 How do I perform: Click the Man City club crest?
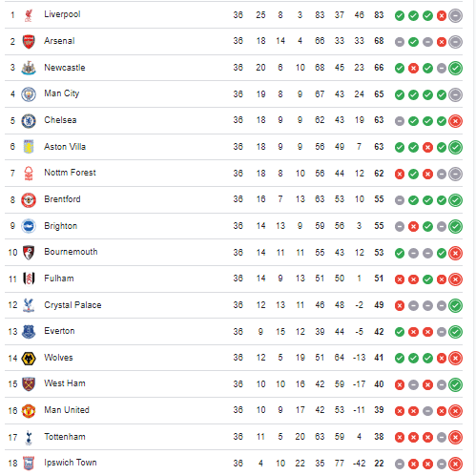click(29, 94)
